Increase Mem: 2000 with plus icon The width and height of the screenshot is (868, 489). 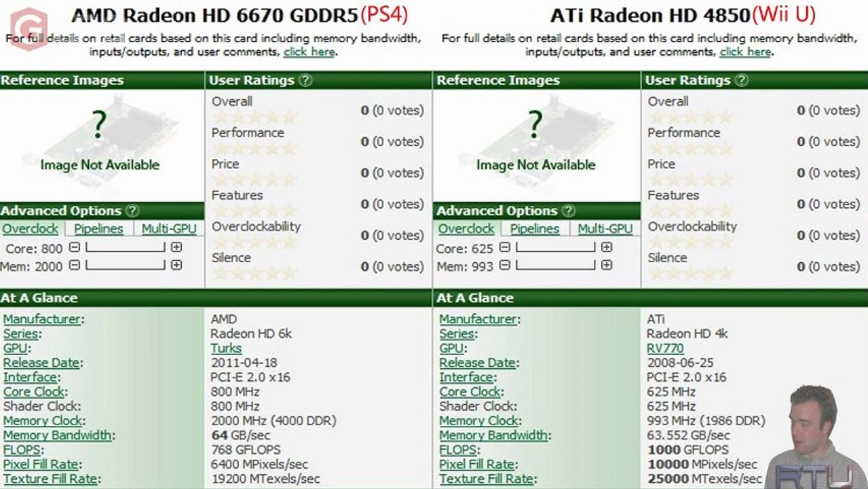176,266
